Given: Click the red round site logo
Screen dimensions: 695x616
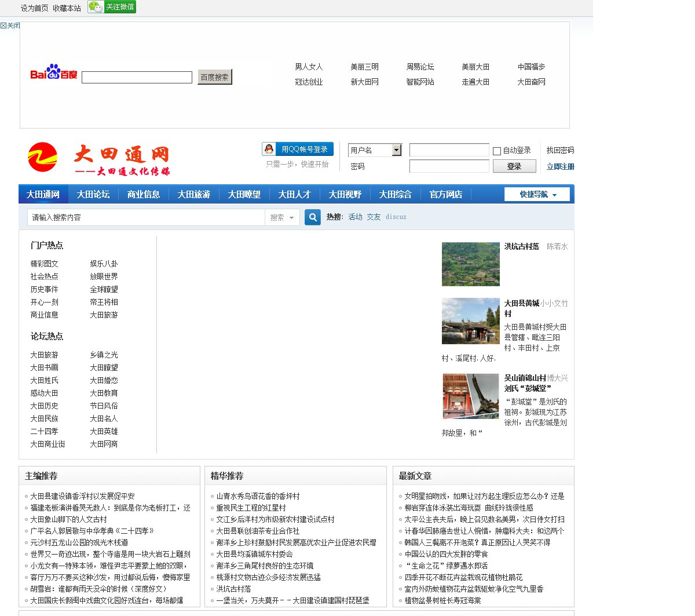Looking at the screenshot, I should pyautogui.click(x=43, y=157).
